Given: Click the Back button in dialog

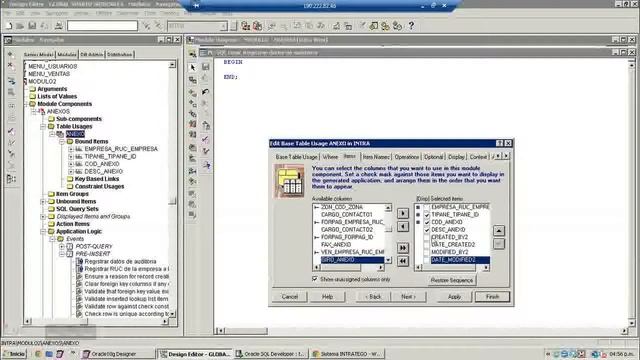Looking at the screenshot, I should (x=373, y=297).
